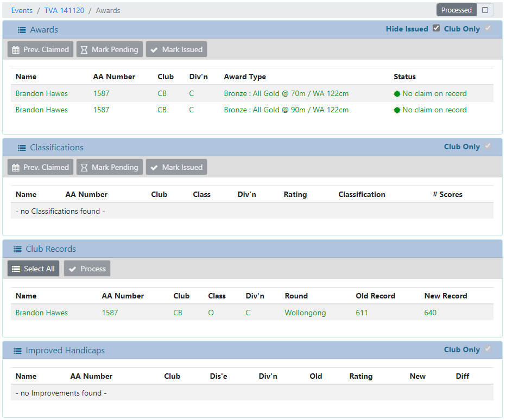
Task: Click the Hide Issued label
Action: pyautogui.click(x=407, y=29)
